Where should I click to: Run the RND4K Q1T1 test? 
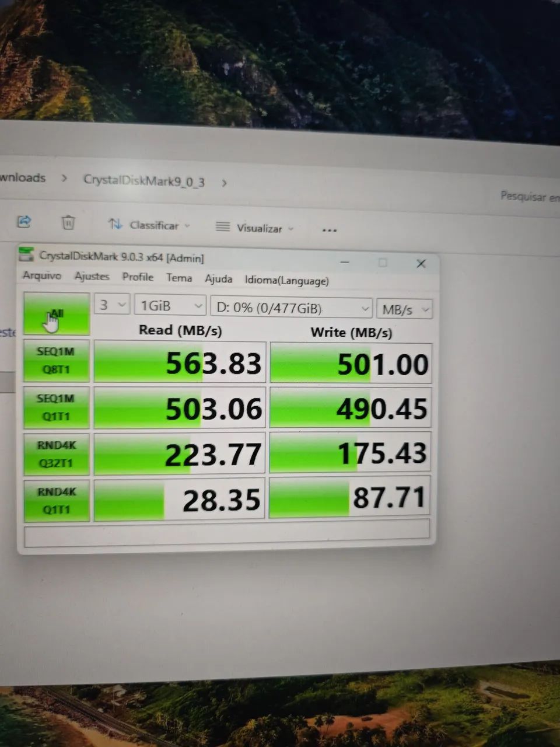57,501
